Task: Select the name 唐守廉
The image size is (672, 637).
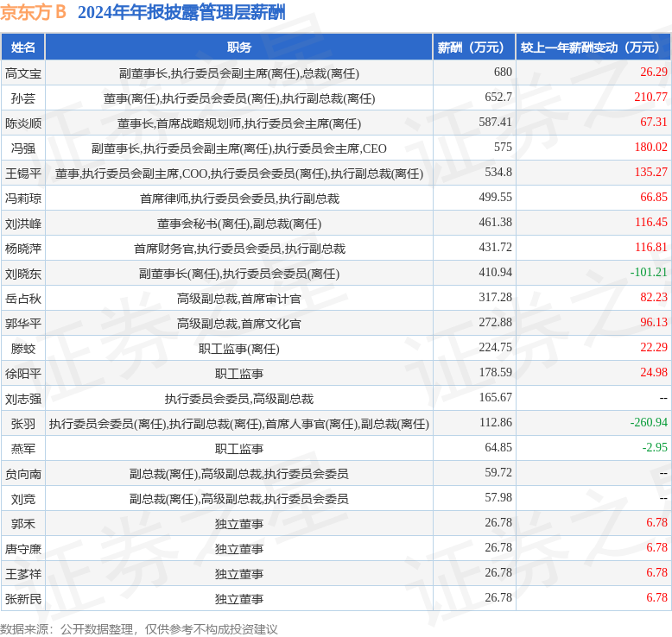Action: [x=23, y=549]
